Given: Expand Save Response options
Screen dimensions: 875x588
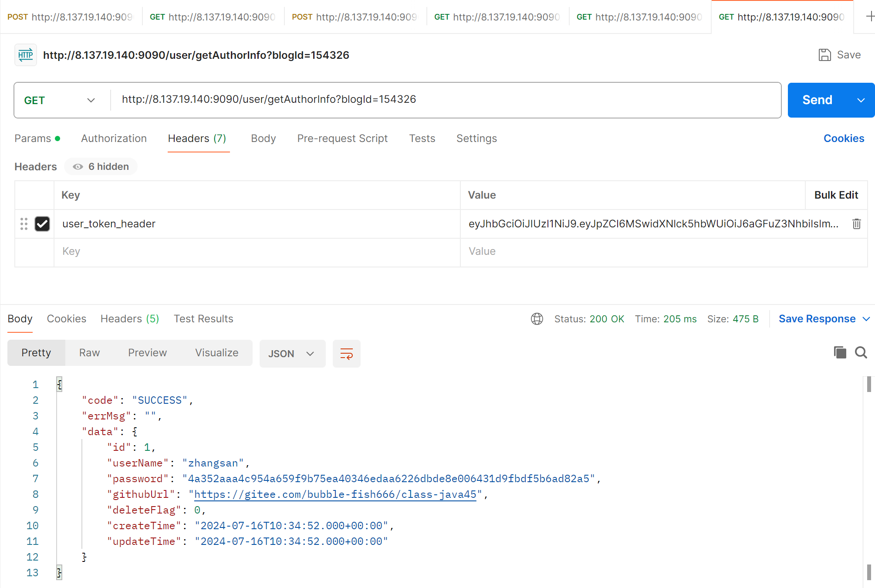Looking at the screenshot, I should [866, 319].
